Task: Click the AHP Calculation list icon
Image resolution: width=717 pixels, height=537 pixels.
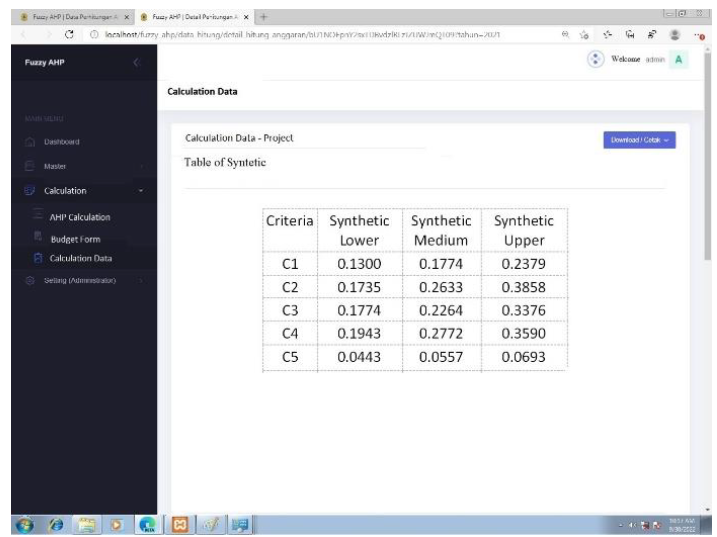Action: 38,214
